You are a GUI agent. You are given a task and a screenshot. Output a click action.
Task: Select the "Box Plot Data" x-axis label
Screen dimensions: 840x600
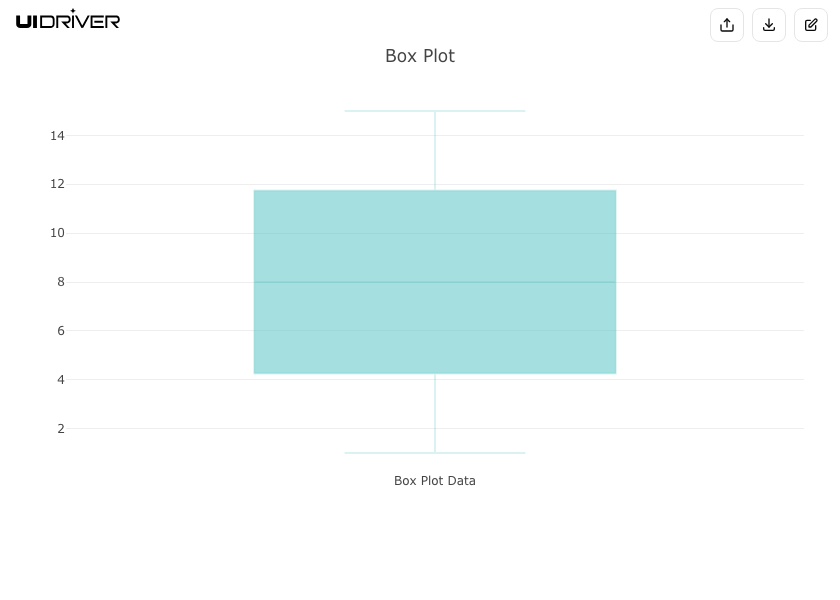coord(435,481)
